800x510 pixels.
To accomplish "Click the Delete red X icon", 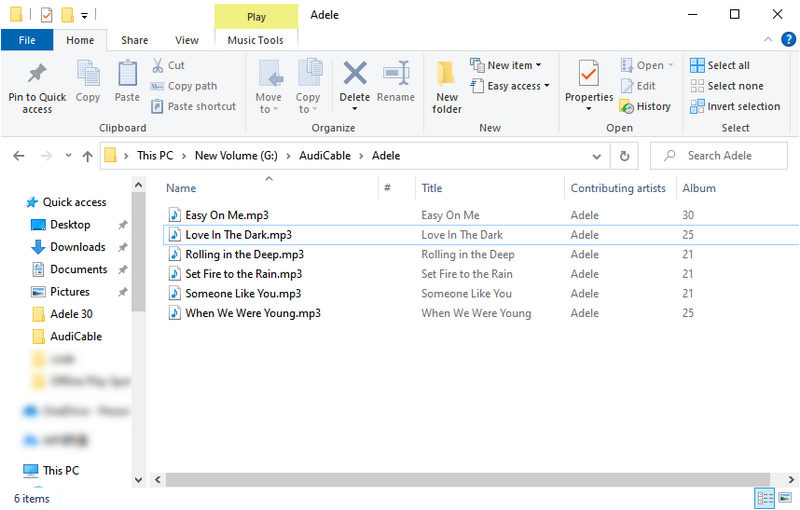I will 355,73.
